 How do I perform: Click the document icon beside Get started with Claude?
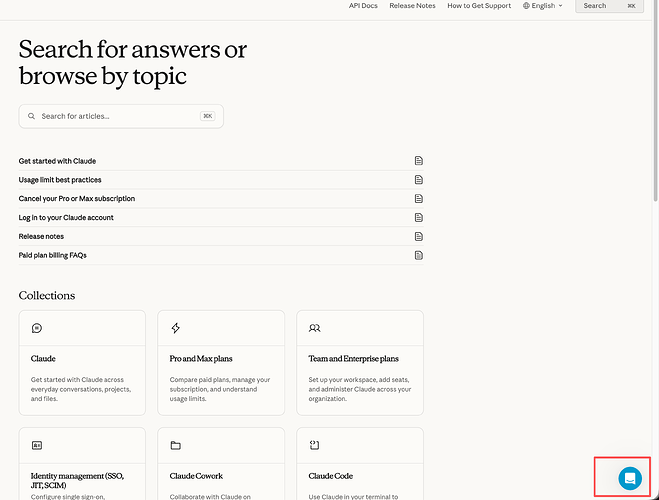pos(419,161)
